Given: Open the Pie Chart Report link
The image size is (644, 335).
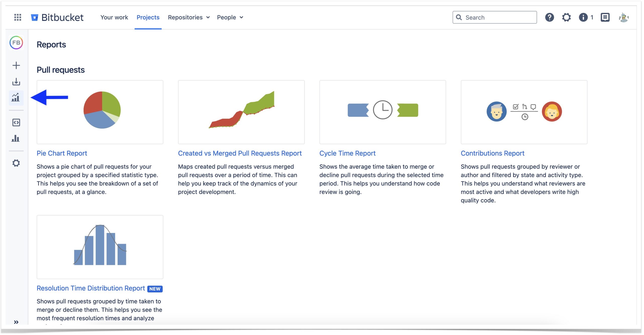Looking at the screenshot, I should pyautogui.click(x=62, y=153).
